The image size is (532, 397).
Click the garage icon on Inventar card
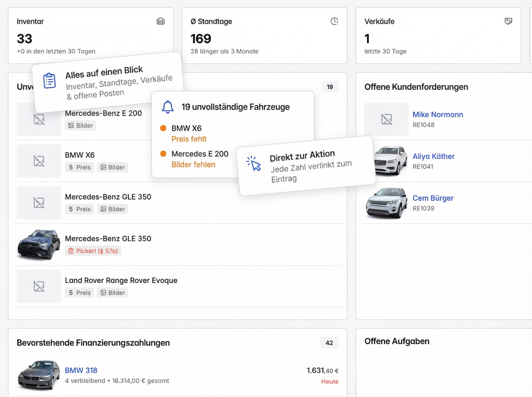161,21
